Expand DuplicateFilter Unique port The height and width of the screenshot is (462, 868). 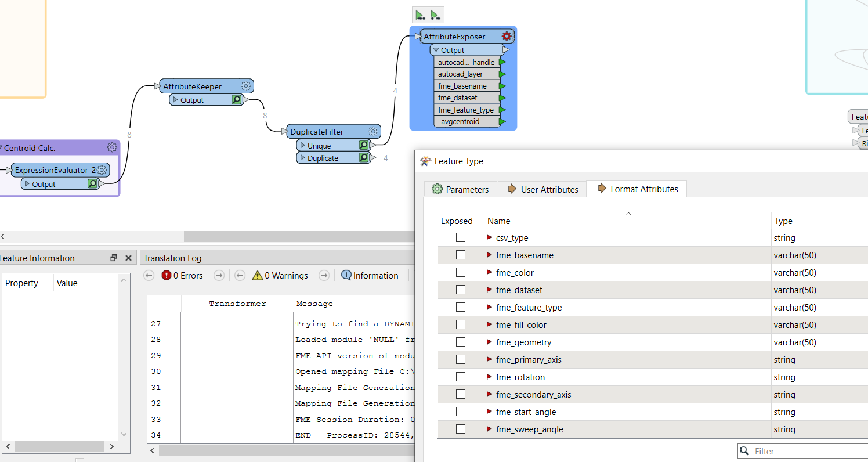302,145
